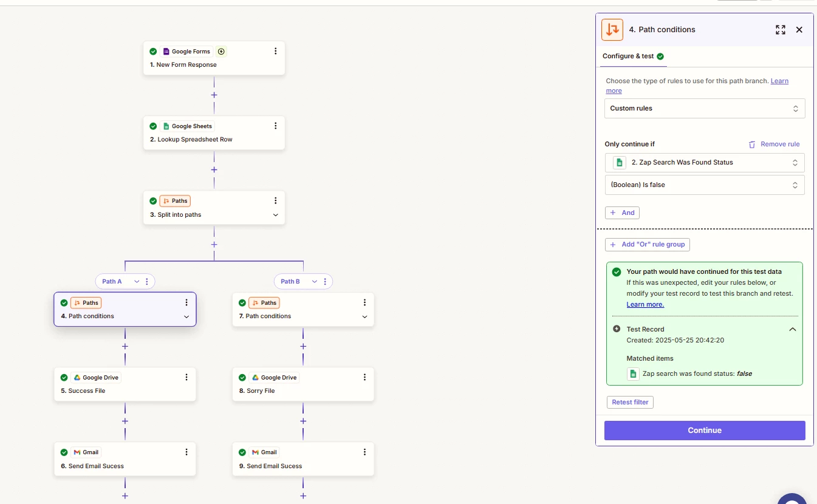
Task: Open the Path B dropdown
Action: (x=315, y=281)
